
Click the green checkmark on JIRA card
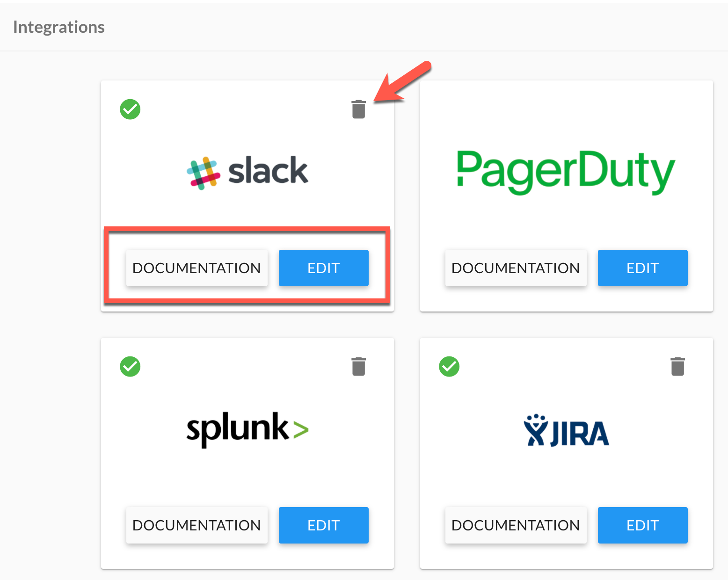(449, 366)
